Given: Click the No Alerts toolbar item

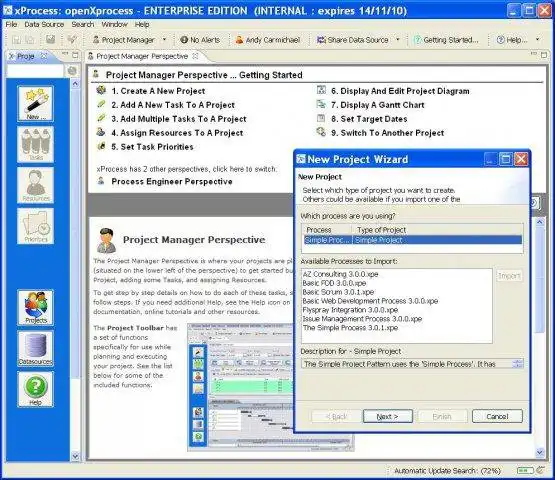Looking at the screenshot, I should click(200, 40).
